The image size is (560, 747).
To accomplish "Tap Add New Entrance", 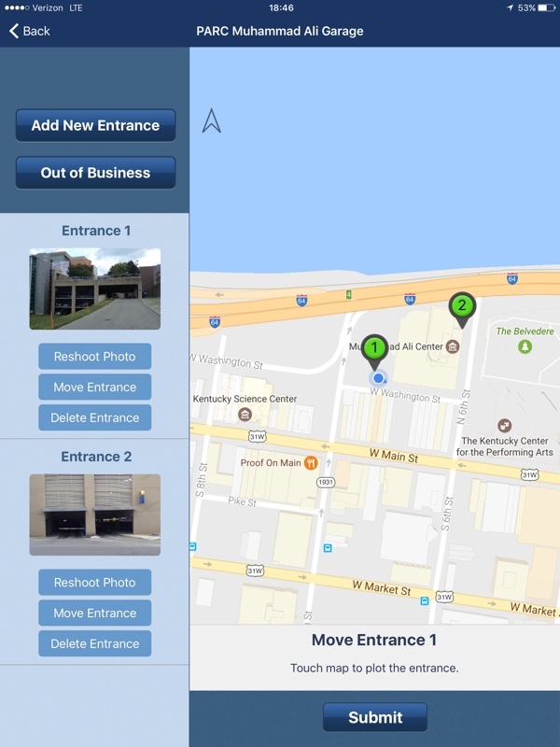I will 95,125.
